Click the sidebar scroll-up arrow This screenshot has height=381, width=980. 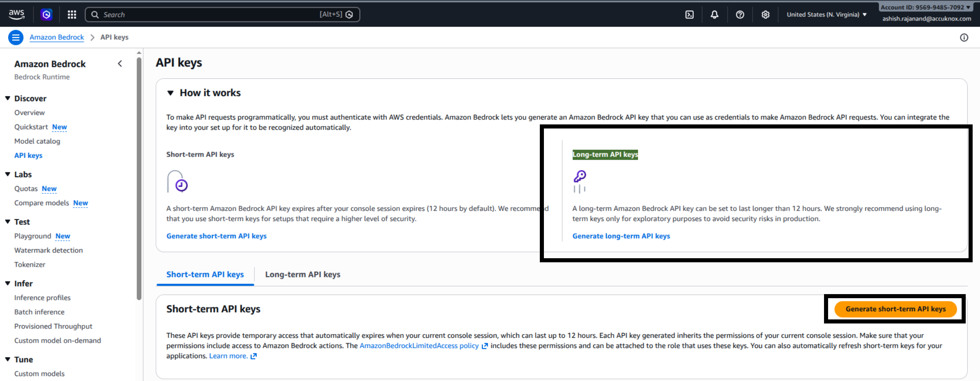139,53
